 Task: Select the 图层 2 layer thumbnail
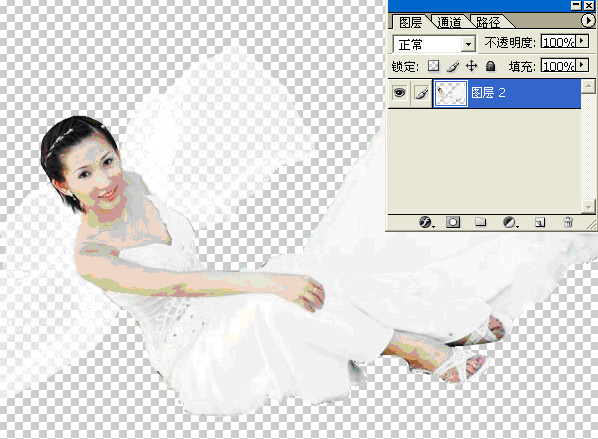tap(450, 93)
